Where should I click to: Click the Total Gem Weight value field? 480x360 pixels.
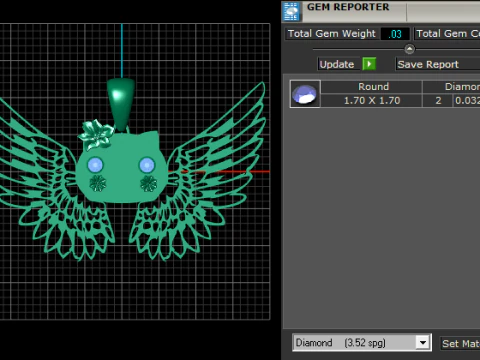395,34
